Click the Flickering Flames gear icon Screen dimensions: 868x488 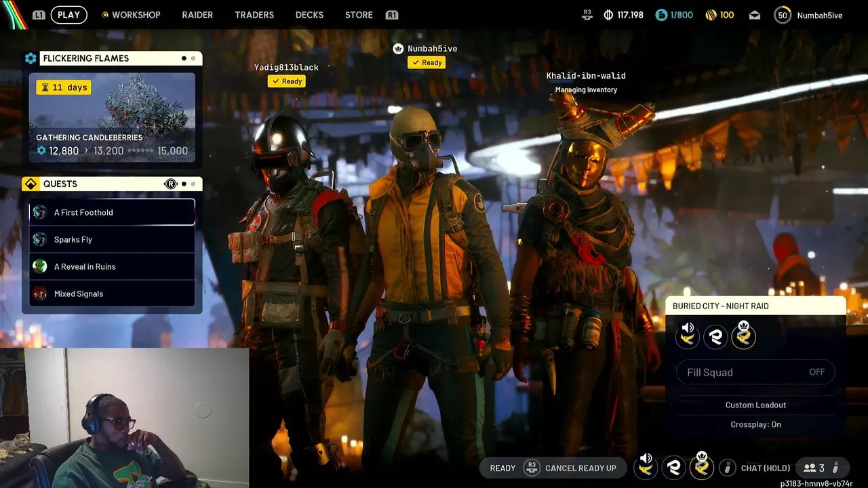pyautogui.click(x=31, y=58)
